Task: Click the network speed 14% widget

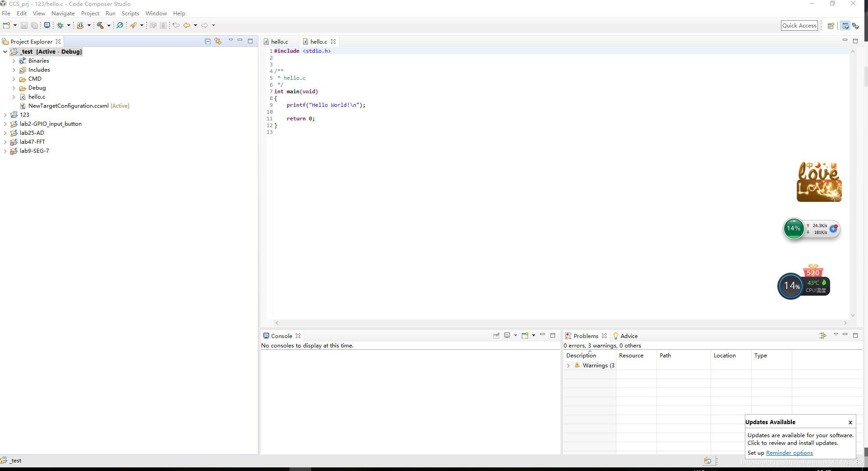Action: (811, 229)
